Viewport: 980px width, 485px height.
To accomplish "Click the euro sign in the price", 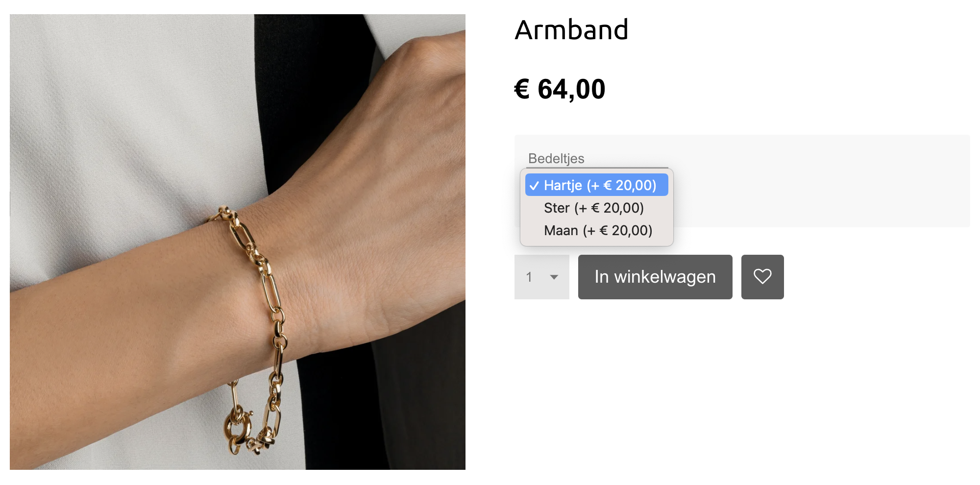I will click(522, 89).
